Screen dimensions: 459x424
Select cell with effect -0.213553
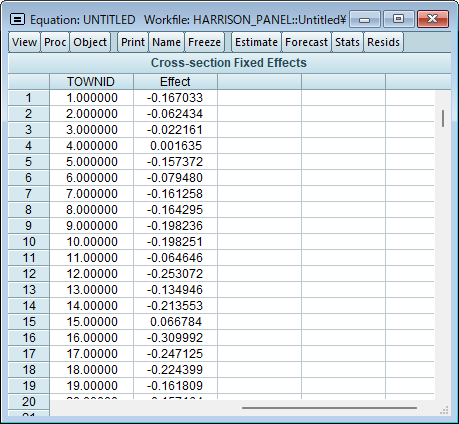(175, 306)
